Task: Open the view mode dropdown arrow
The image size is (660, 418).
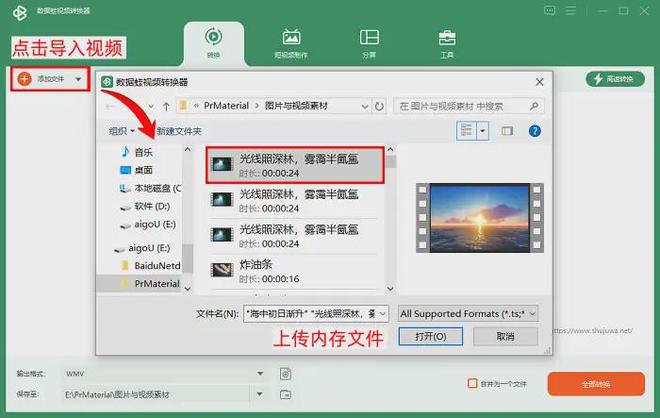Action: (x=483, y=131)
